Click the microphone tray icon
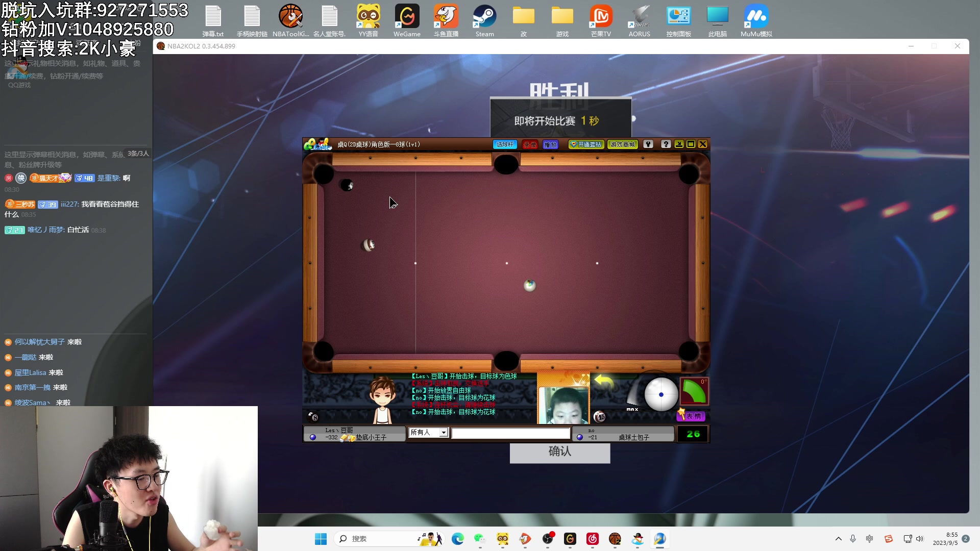 [853, 539]
